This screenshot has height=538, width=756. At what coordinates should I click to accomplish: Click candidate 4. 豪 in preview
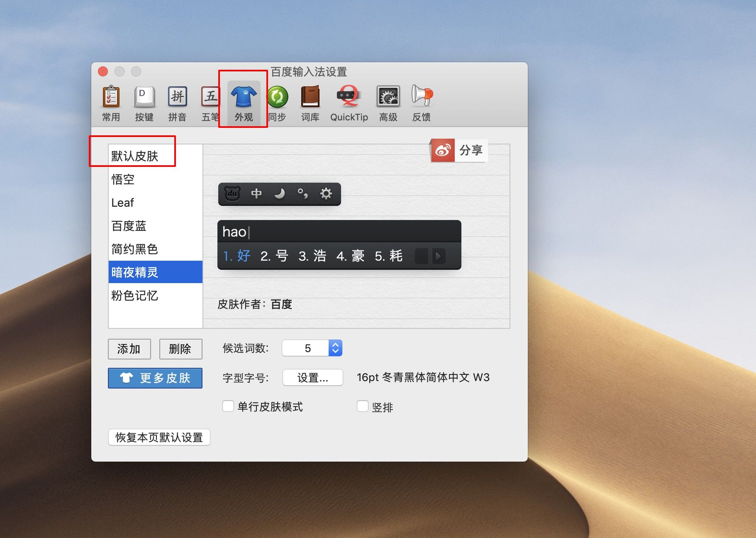[x=351, y=256]
